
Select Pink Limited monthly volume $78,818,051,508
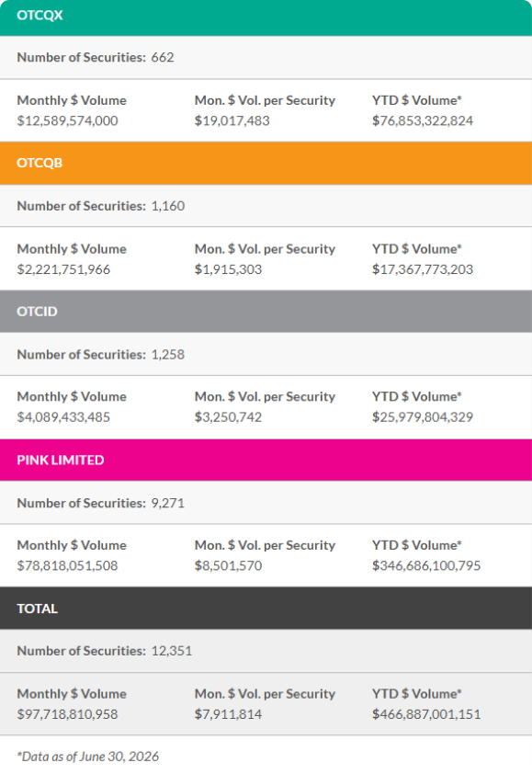tap(67, 565)
